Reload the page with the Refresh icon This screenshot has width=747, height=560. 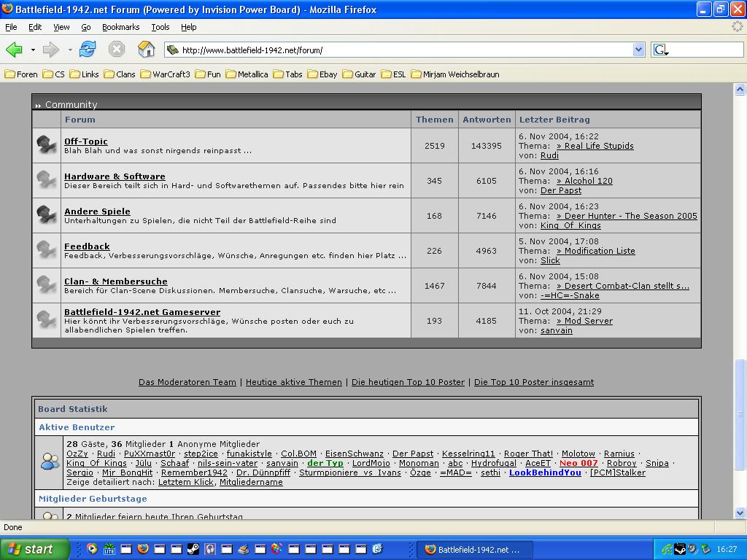pyautogui.click(x=88, y=49)
